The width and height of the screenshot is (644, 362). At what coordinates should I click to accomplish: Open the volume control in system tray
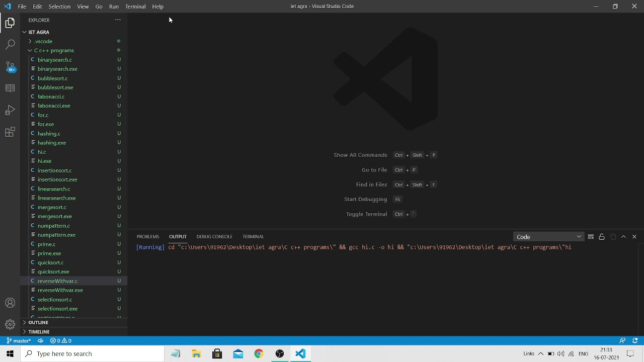click(x=560, y=354)
